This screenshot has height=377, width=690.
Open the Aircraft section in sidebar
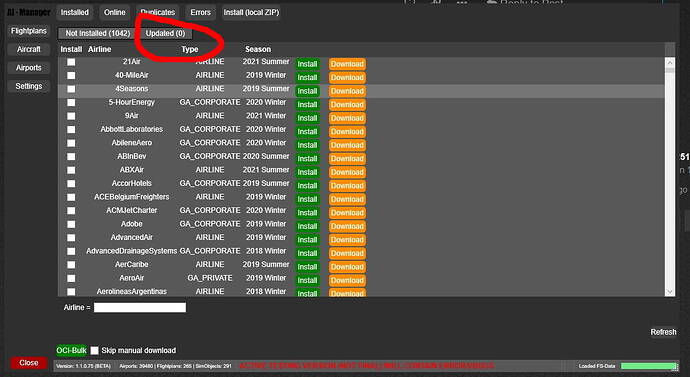29,49
